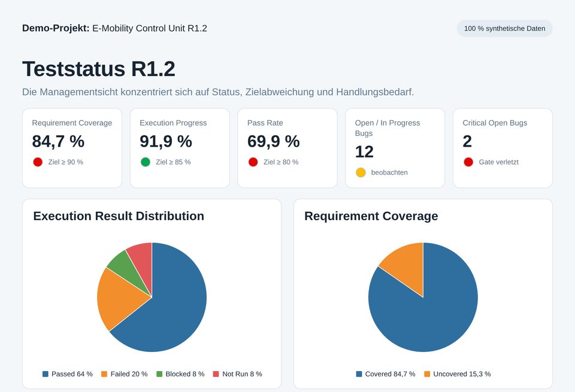
Task: Click the 'Gate verletzt' status text
Action: tap(499, 162)
